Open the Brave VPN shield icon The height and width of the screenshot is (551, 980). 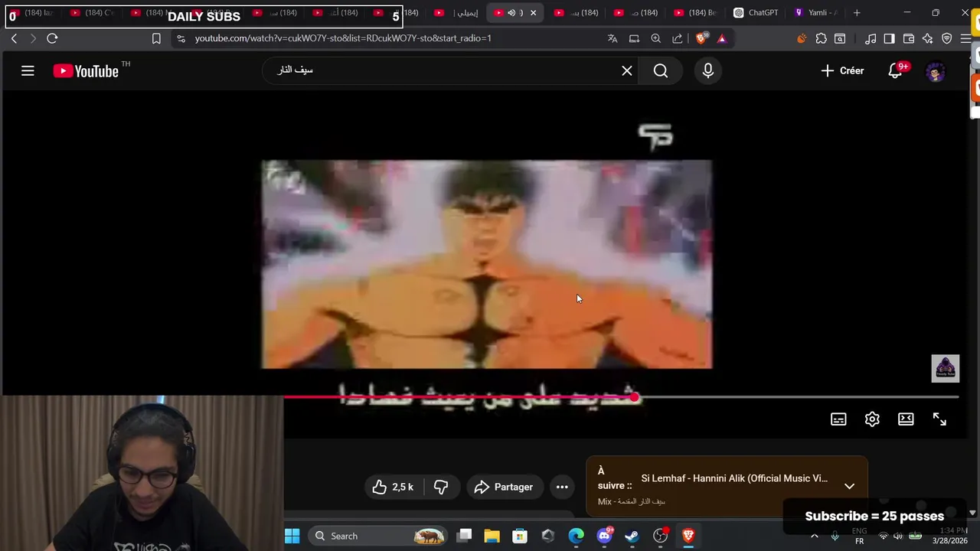pos(947,38)
